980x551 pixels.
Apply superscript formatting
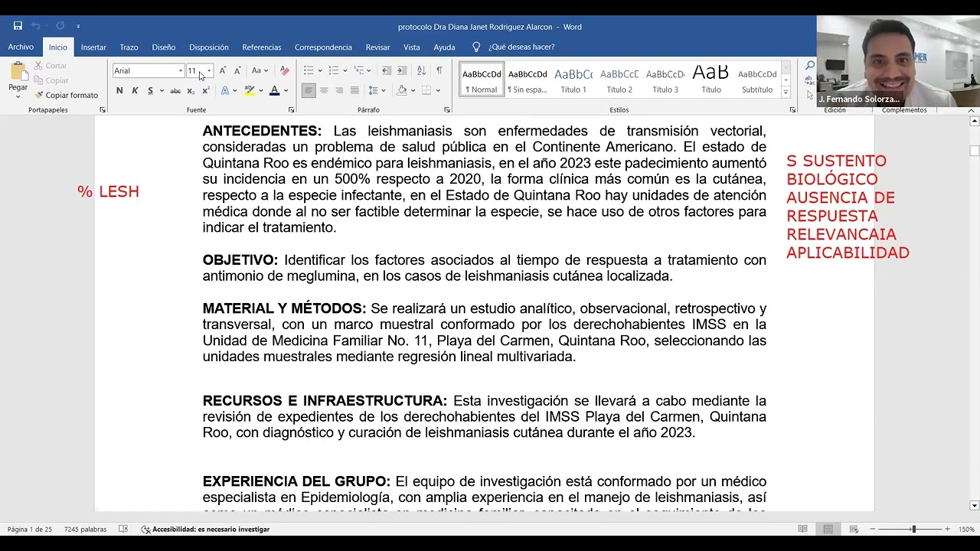[x=206, y=90]
